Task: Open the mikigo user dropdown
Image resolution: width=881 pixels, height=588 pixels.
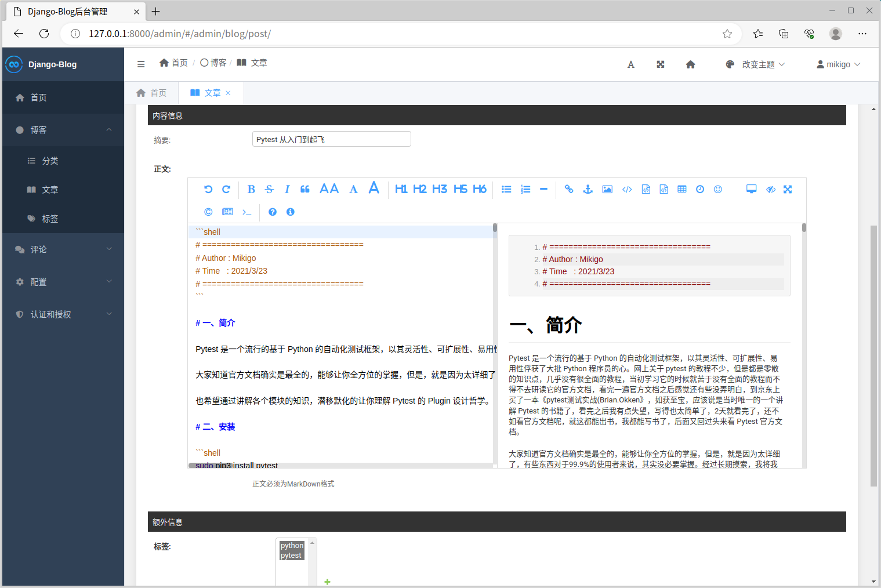Action: tap(838, 64)
